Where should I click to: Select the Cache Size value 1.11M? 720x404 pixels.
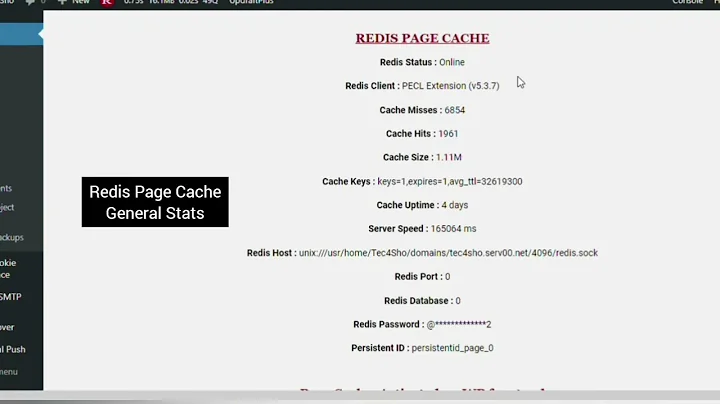click(449, 157)
